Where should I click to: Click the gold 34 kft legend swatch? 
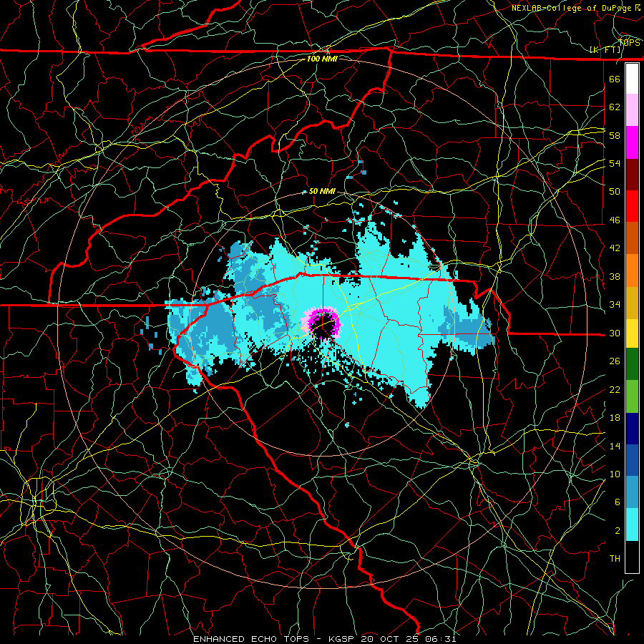632,303
